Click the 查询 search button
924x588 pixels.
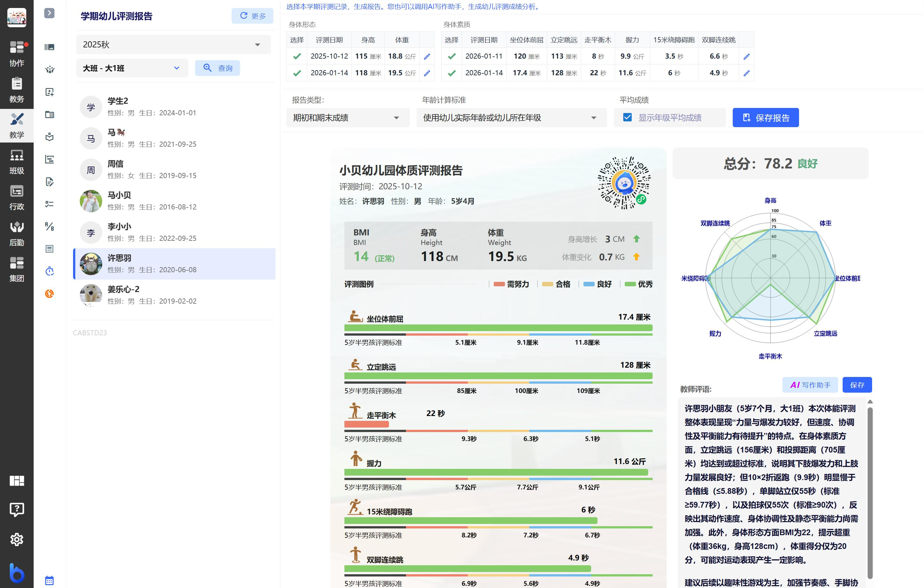click(218, 68)
